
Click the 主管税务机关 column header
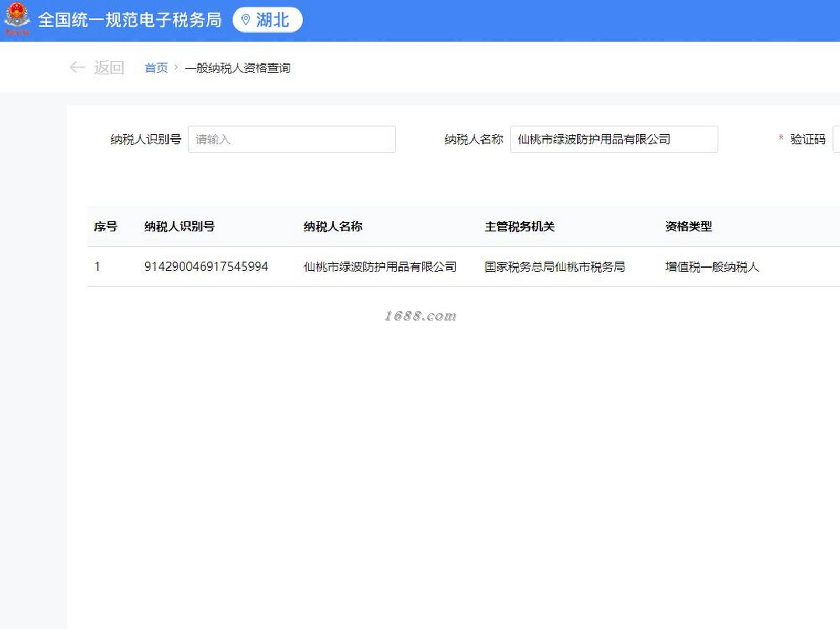(519, 227)
